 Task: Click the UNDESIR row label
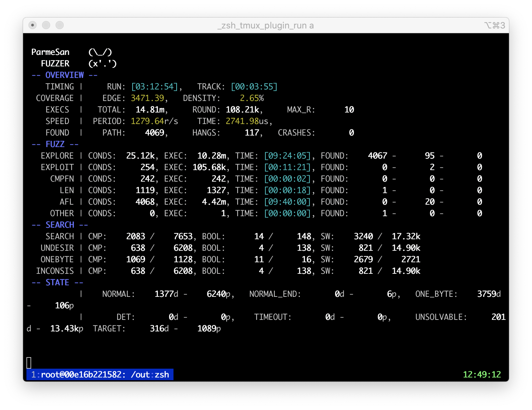point(57,248)
